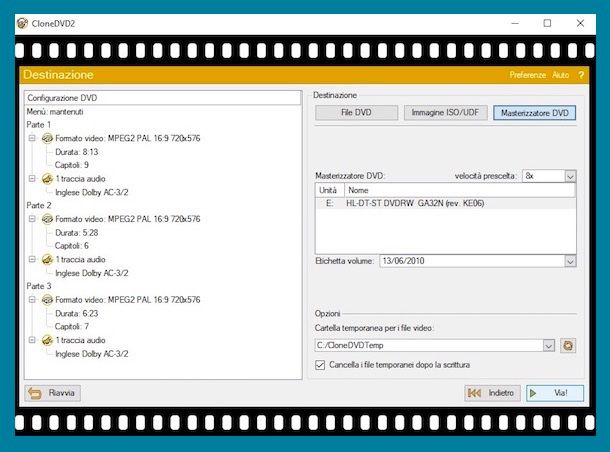Click the C:/CloneDVDTemp path field
Image resolution: width=610 pixels, height=452 pixels.
pos(429,345)
